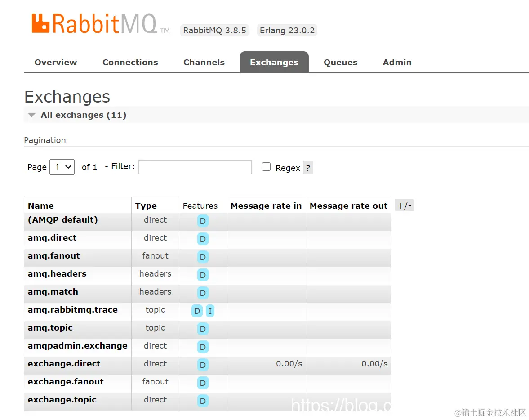Open the exchange.fanout exchange
This screenshot has height=420, width=529.
[x=66, y=381]
